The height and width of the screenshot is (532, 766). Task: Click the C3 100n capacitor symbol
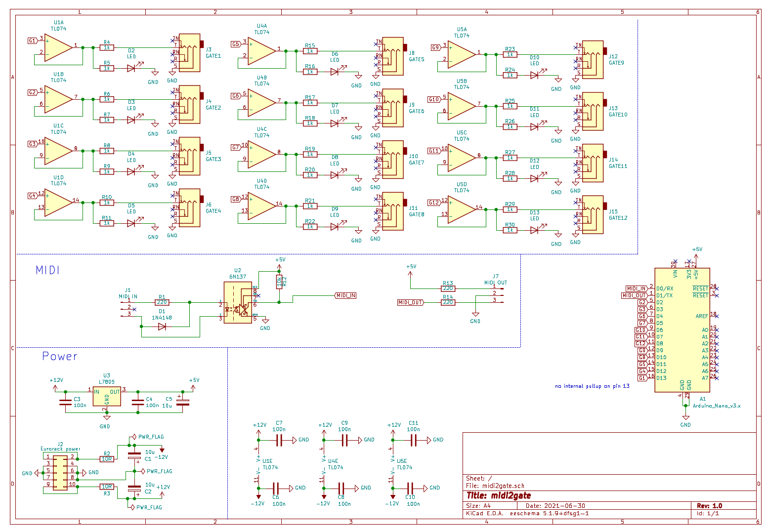65,402
